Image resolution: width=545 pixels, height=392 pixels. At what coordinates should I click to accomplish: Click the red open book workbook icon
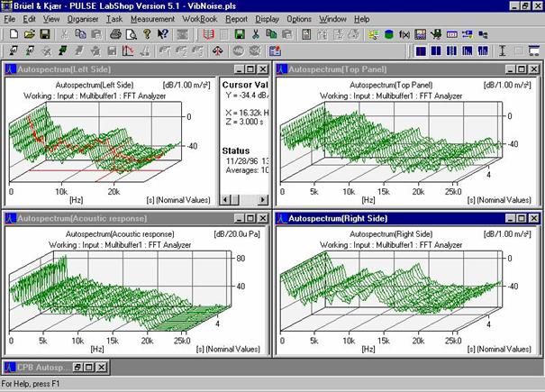point(209,34)
